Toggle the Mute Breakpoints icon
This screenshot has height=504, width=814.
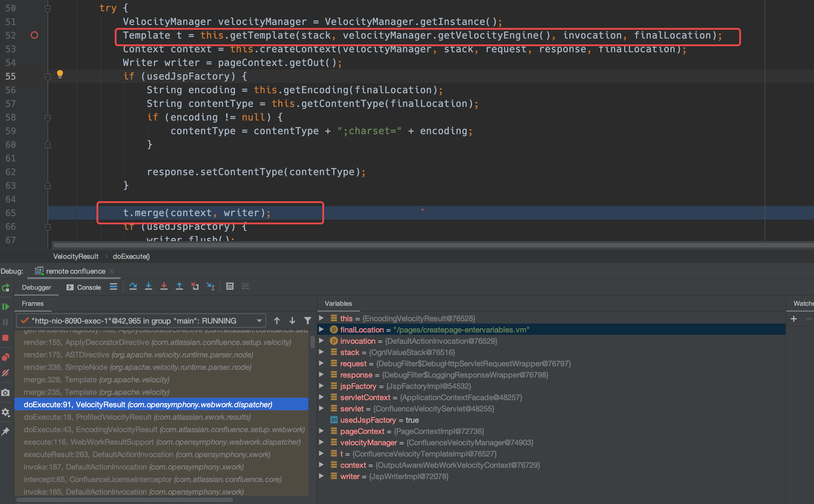click(x=5, y=373)
